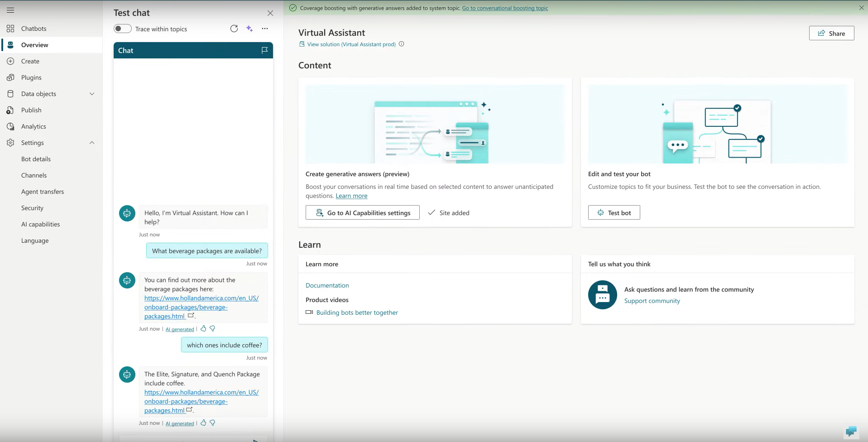Click the flag icon on the Chat header
The height and width of the screenshot is (442, 868).
click(264, 50)
